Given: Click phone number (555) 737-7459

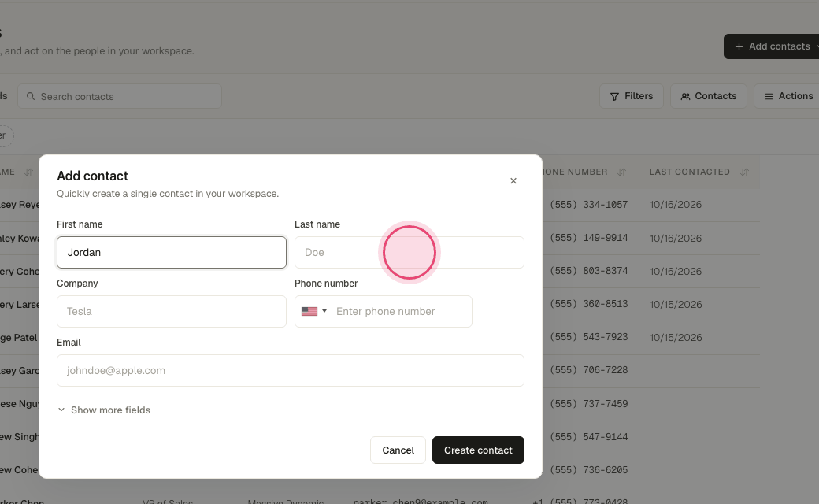Looking at the screenshot, I should coord(589,404).
